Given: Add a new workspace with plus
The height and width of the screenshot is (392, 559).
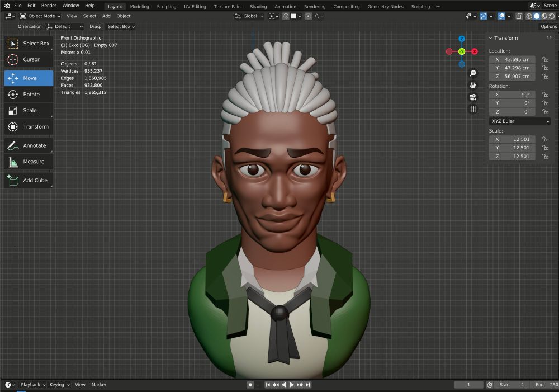Looking at the screenshot, I should 438,6.
